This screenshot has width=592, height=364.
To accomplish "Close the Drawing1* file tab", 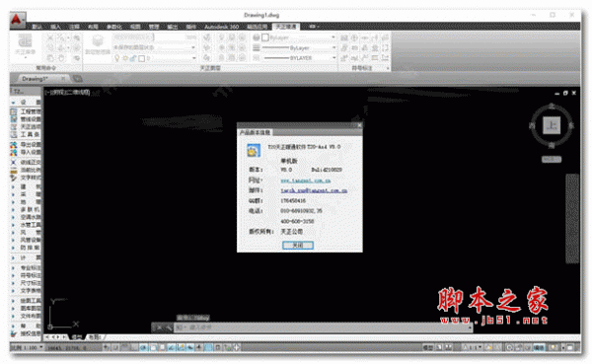I will 63,79.
